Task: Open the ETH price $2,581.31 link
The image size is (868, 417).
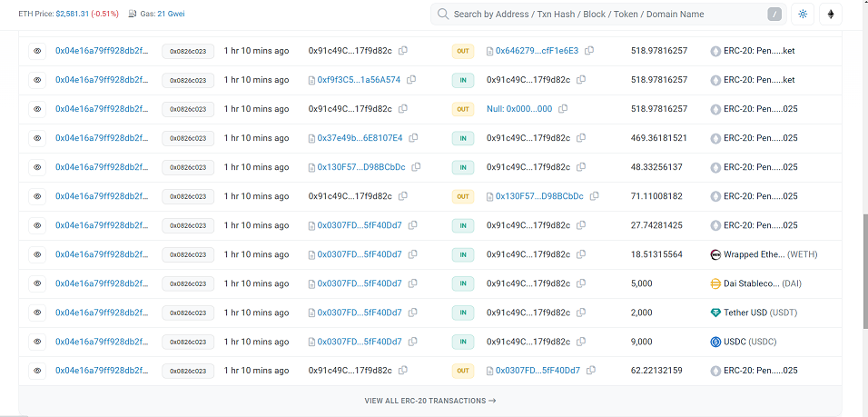Action: [87, 14]
